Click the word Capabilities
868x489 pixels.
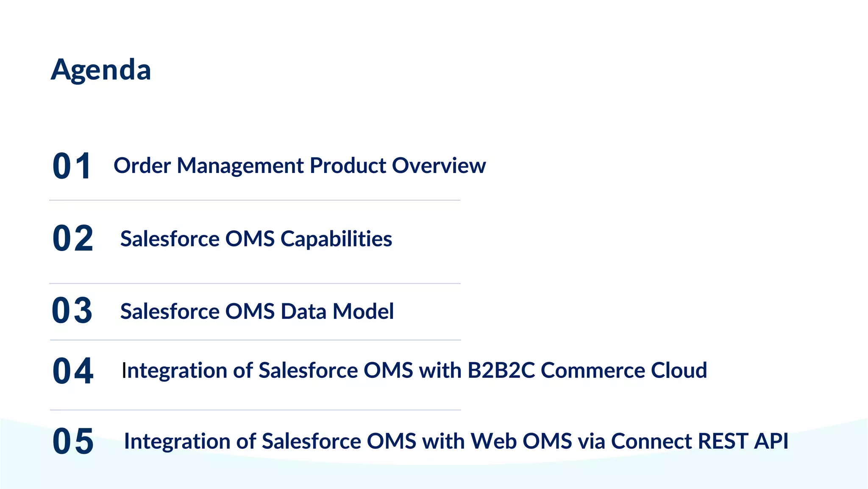coord(336,239)
